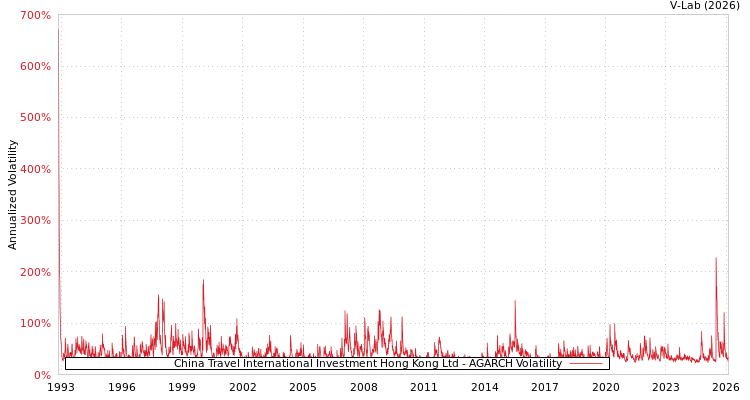Viewport: 750px width, 400px height.
Task: Click the 2014 x-axis label
Action: click(485, 387)
